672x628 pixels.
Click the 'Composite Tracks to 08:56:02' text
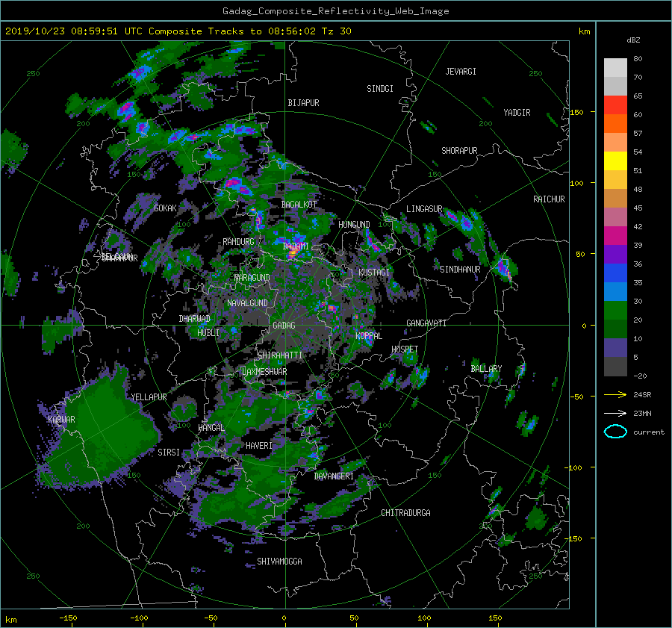[232, 31]
